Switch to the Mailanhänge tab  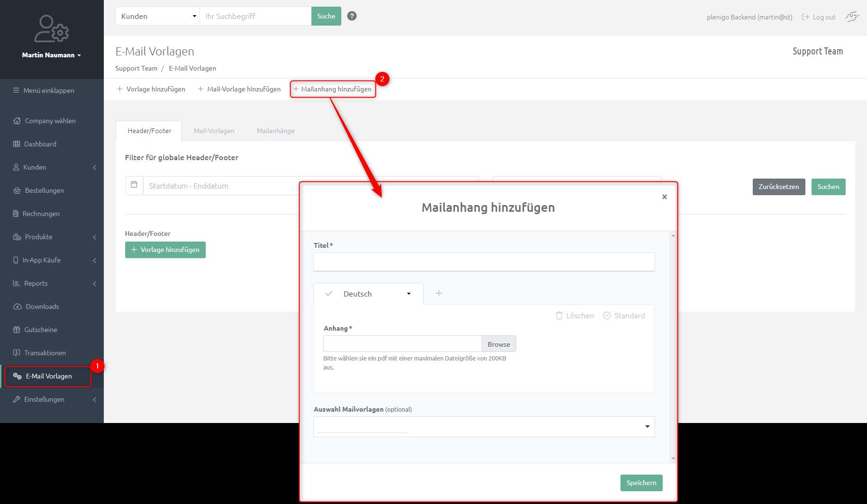[275, 131]
